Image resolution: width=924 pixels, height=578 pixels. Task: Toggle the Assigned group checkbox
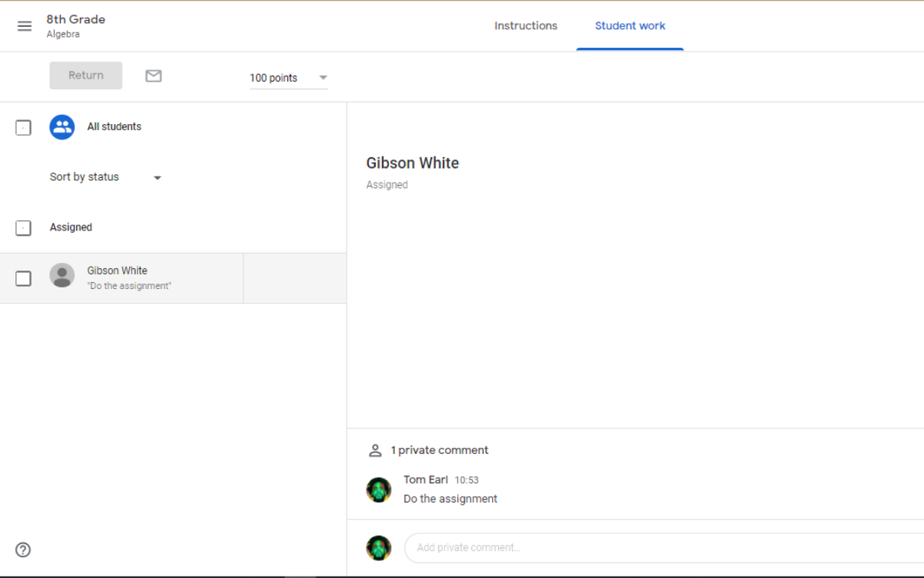click(x=24, y=228)
